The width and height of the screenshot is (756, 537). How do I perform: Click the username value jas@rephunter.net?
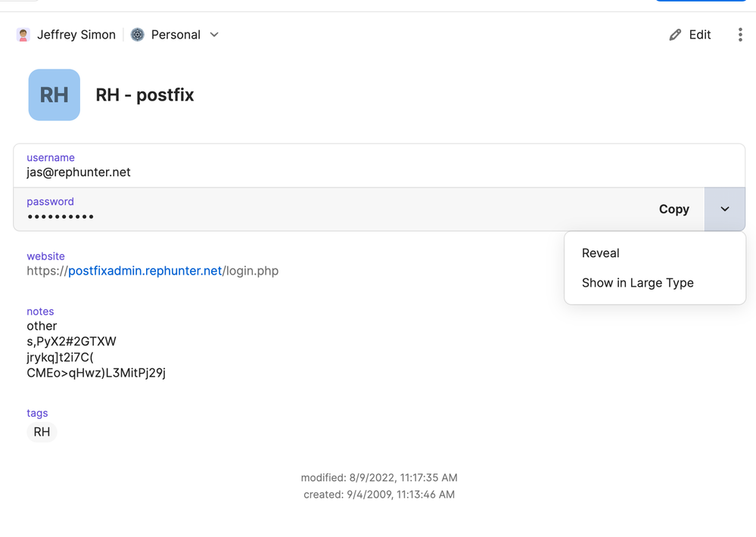tap(79, 172)
